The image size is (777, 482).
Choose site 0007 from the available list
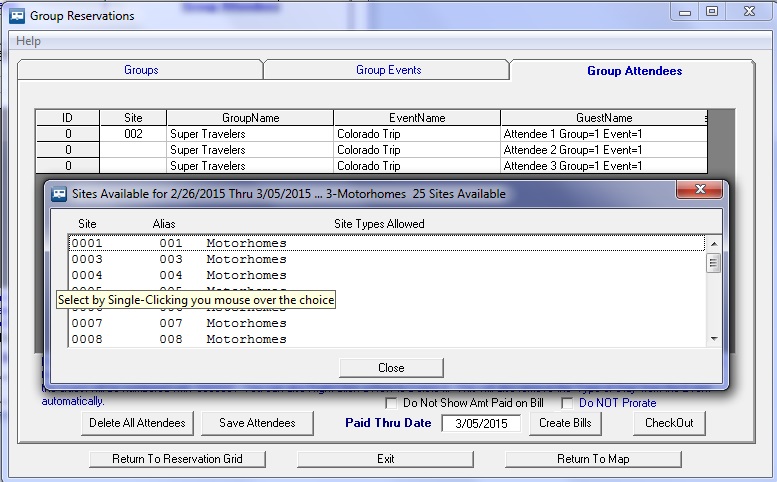tap(386, 323)
